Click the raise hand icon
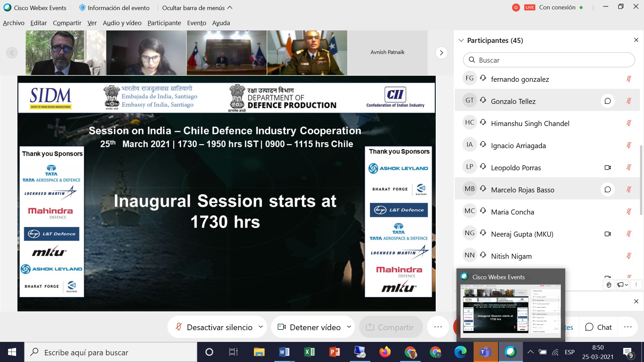 click(x=609, y=285)
